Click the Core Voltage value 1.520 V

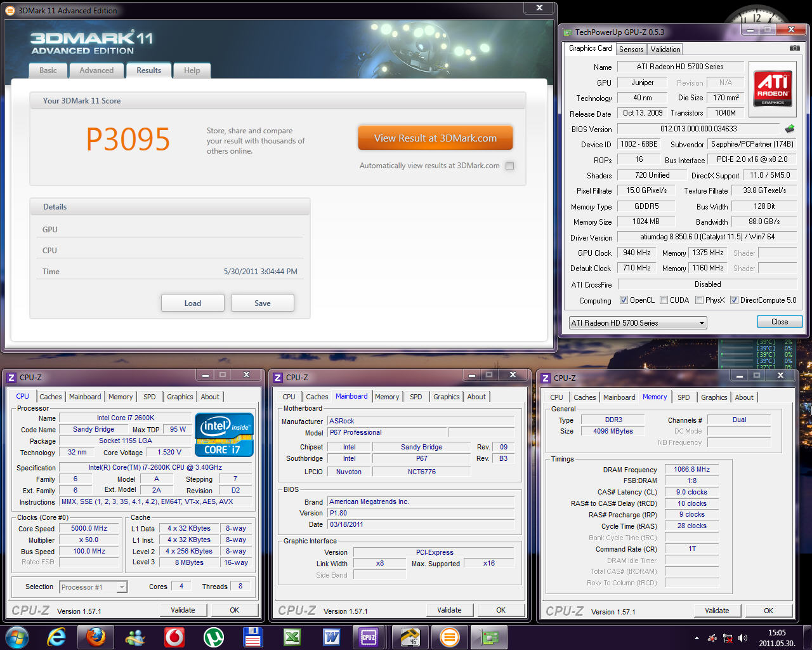coord(169,453)
